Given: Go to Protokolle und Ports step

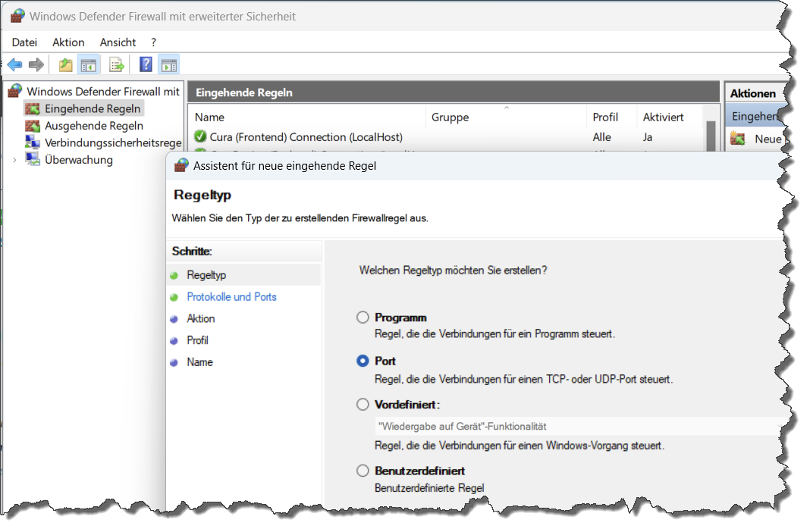Looking at the screenshot, I should click(231, 297).
